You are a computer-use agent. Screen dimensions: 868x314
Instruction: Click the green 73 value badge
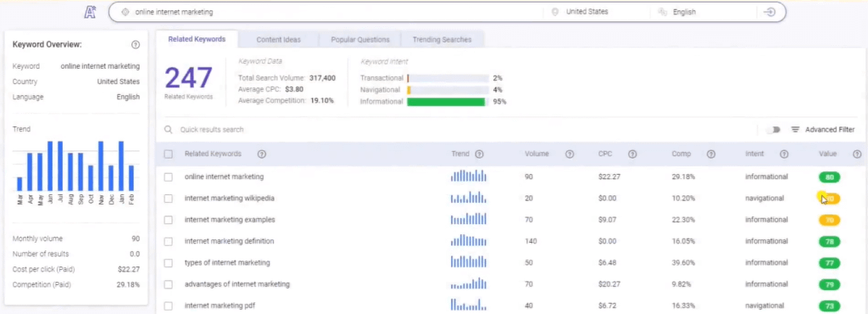click(829, 306)
